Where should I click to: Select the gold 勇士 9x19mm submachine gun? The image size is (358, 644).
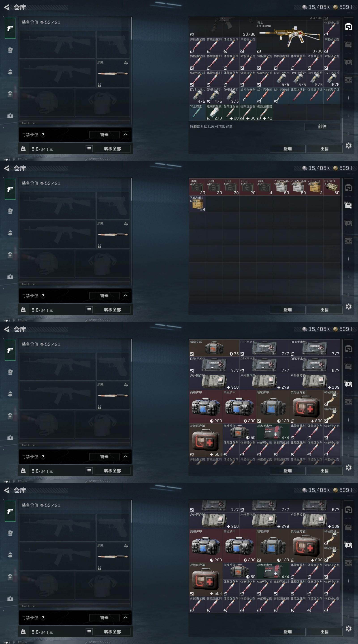[290, 37]
